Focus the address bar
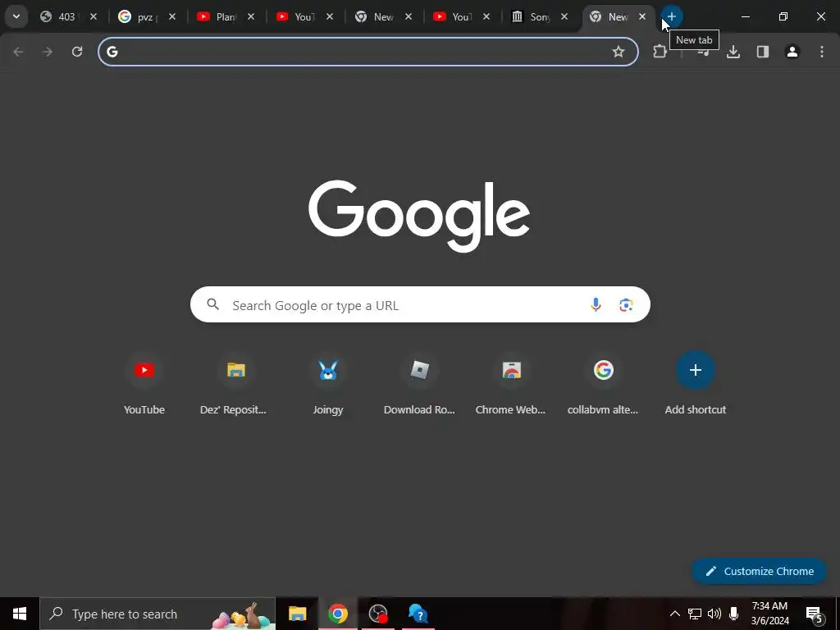Viewport: 840px width, 630px height. click(368, 52)
